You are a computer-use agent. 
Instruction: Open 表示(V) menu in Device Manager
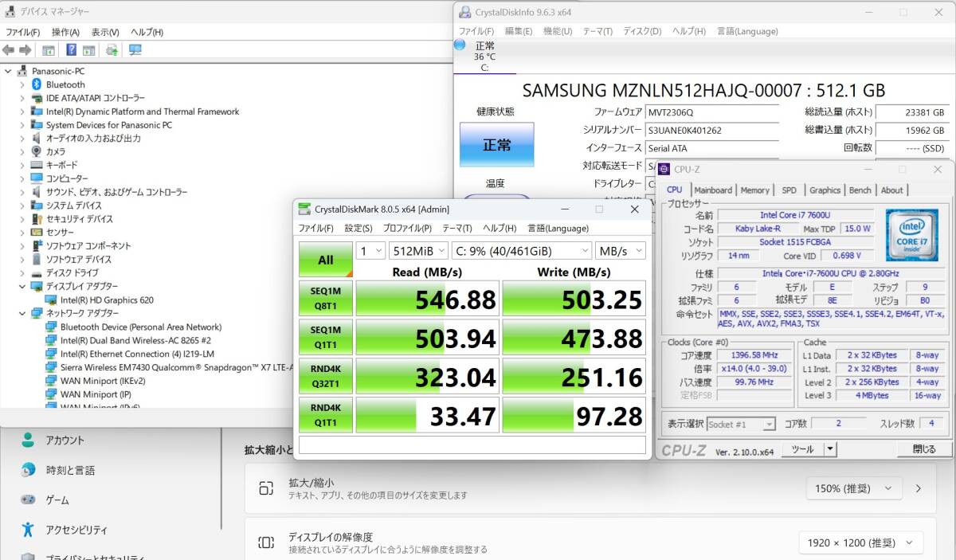pos(105,32)
